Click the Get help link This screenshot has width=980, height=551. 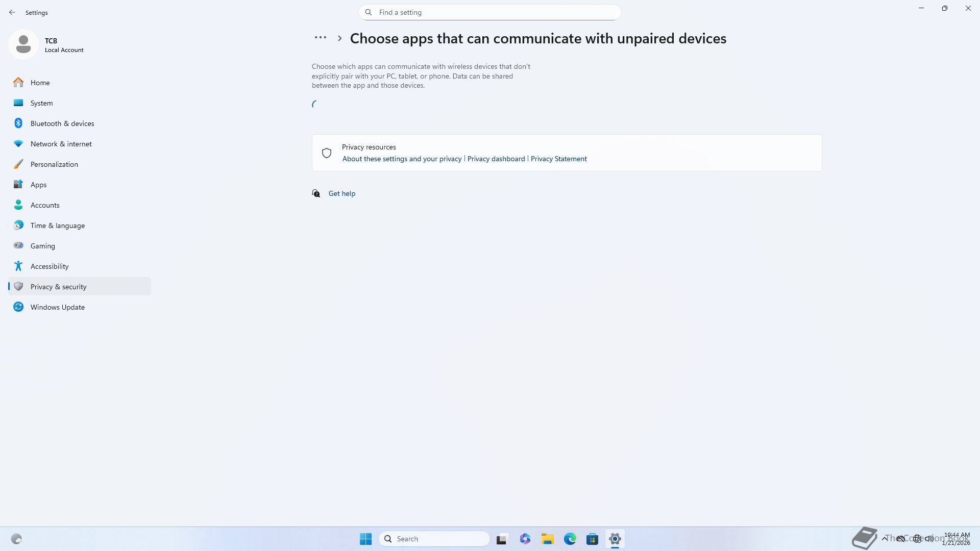(x=341, y=193)
